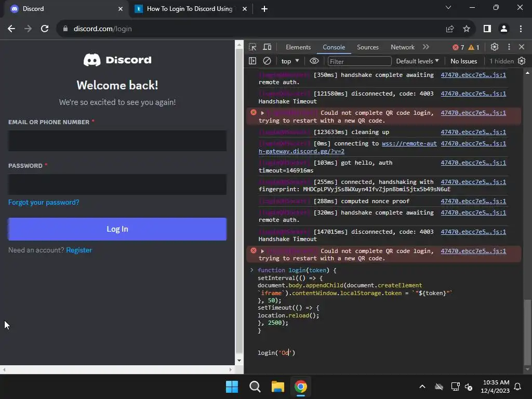
Task: Expand more DevTools tabs chevron
Action: tap(426, 47)
